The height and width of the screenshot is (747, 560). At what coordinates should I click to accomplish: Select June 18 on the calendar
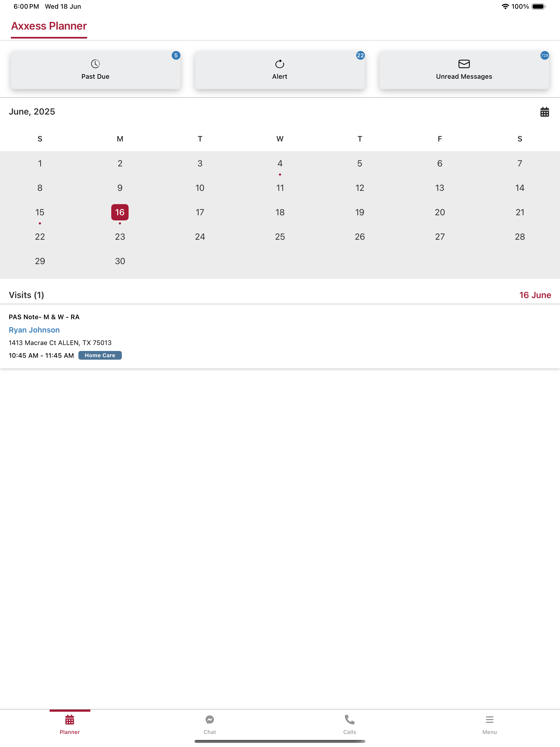click(280, 213)
